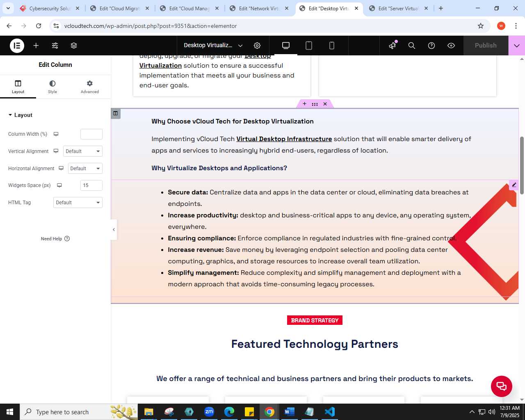525x420 pixels.
Task: Show hidden system tray icons
Action: pos(472,412)
